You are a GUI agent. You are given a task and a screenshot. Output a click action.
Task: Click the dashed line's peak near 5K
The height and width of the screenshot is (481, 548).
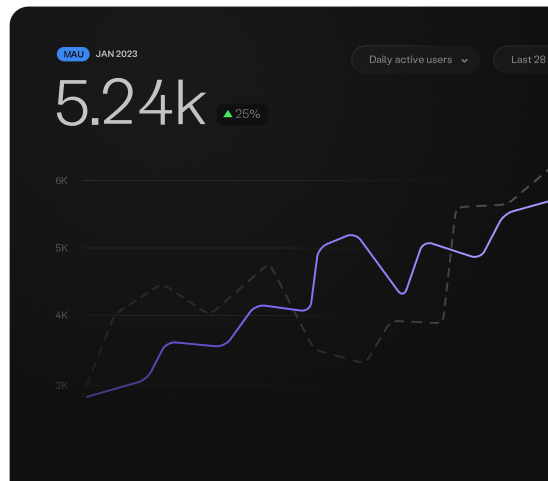pos(268,266)
